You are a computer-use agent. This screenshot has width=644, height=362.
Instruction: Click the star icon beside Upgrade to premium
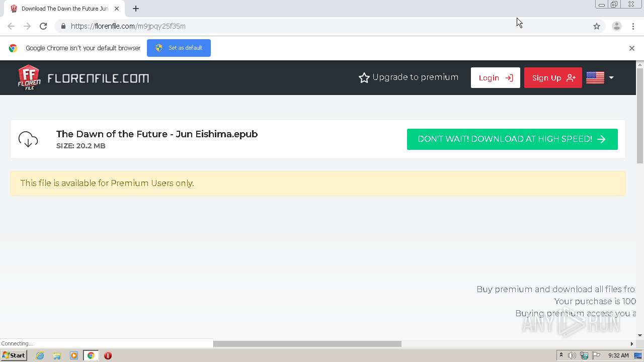[x=364, y=77]
